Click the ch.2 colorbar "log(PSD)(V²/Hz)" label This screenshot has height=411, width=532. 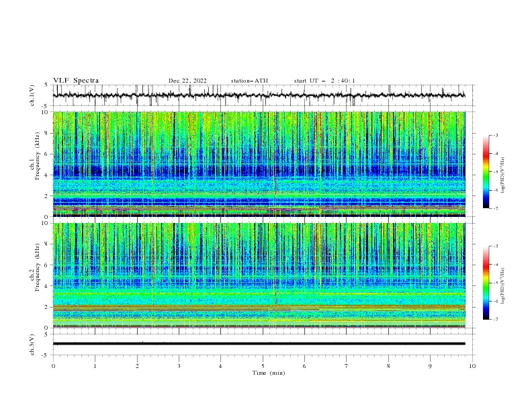(503, 286)
